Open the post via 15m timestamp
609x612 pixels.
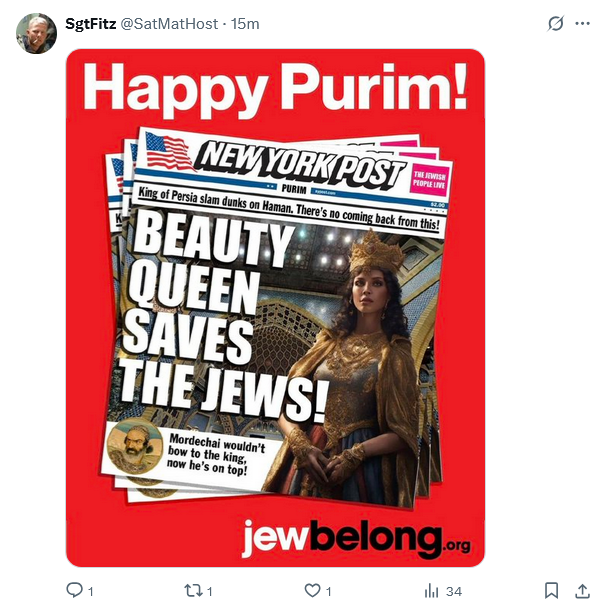[x=245, y=23]
